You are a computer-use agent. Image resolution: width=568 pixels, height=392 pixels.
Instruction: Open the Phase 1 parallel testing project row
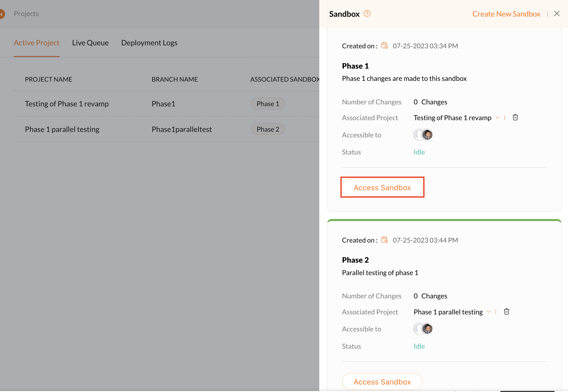(62, 129)
